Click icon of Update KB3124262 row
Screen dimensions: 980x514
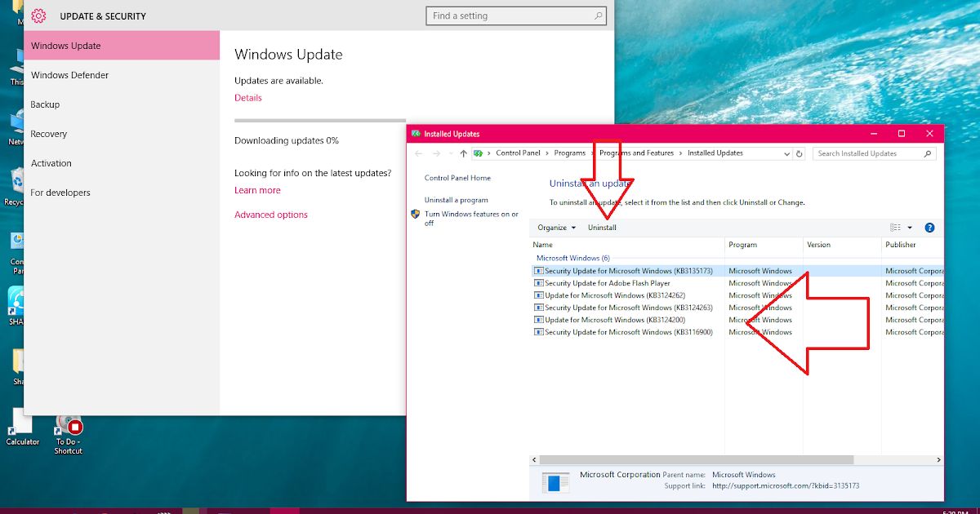coord(538,295)
